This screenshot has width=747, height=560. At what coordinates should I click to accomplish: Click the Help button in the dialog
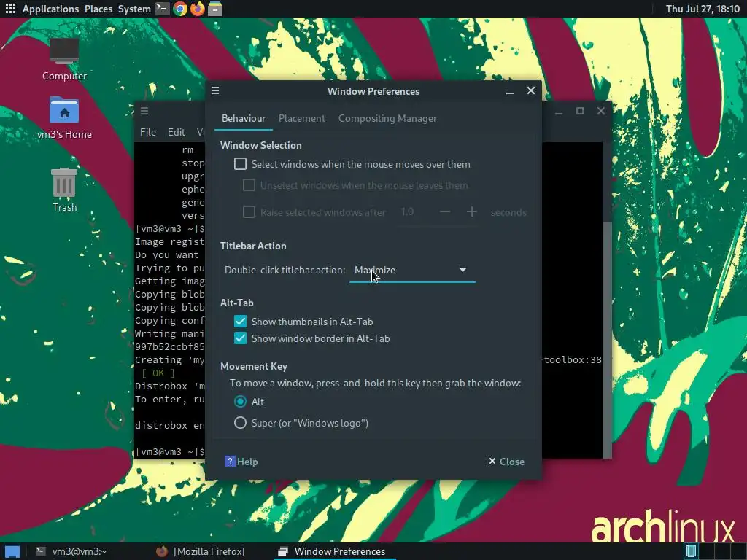click(241, 462)
